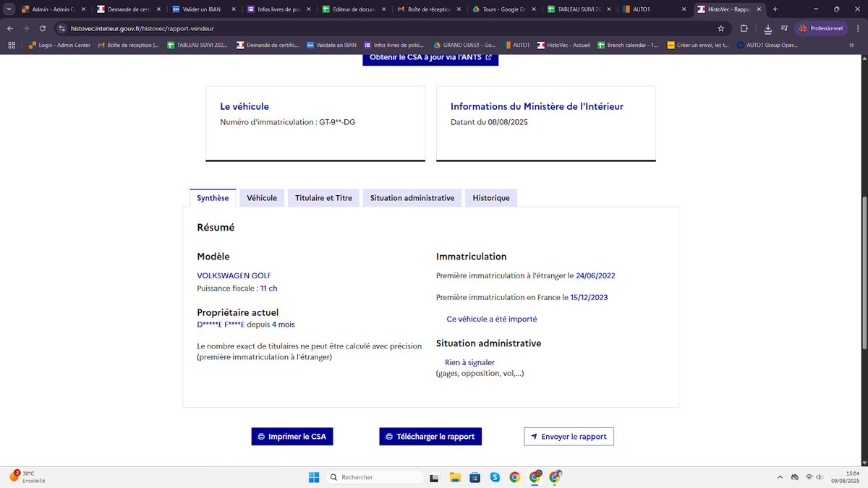Bookmark page with star icon
Screen dimensions: 868x488
click(x=720, y=28)
